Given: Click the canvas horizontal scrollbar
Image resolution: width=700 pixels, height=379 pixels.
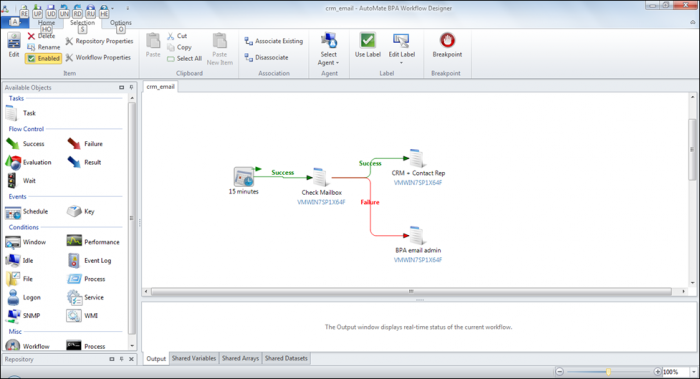Looking at the screenshot, I should [x=411, y=292].
